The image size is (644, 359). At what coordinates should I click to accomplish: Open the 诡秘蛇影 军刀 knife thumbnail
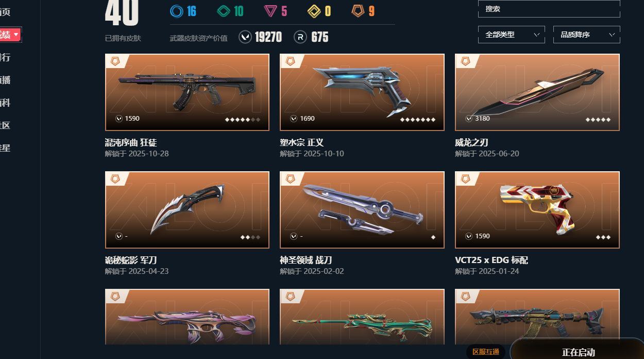(187, 210)
